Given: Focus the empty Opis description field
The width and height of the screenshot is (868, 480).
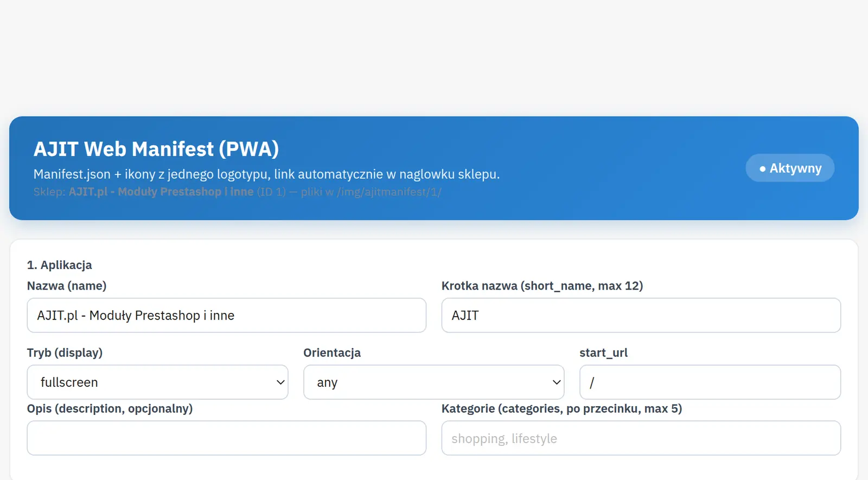Looking at the screenshot, I should [226, 438].
